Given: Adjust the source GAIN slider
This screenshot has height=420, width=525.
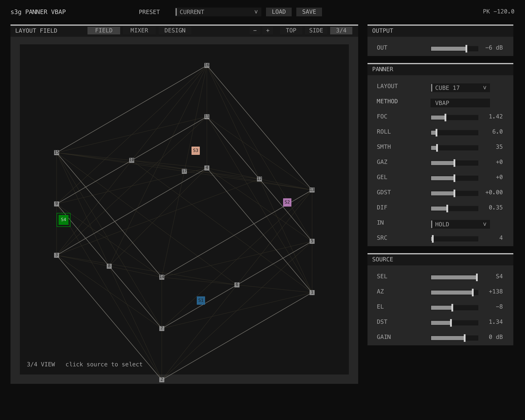Looking at the screenshot, I should coord(454,338).
